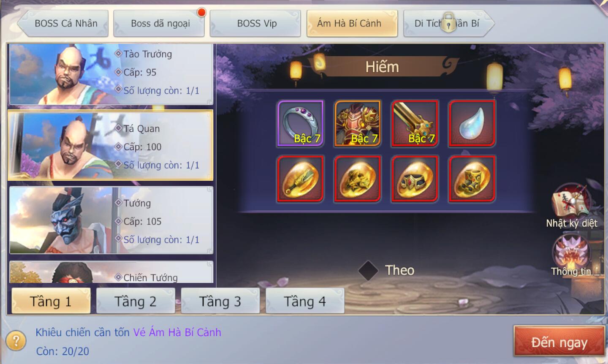The image size is (608, 364).
Task: Tap the white teardrop gem item
Action: [472, 123]
